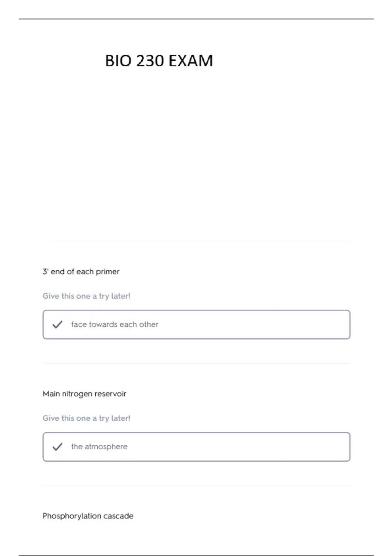
Task: Click the divider between primer and nitrogen questions
Action: 196,363
